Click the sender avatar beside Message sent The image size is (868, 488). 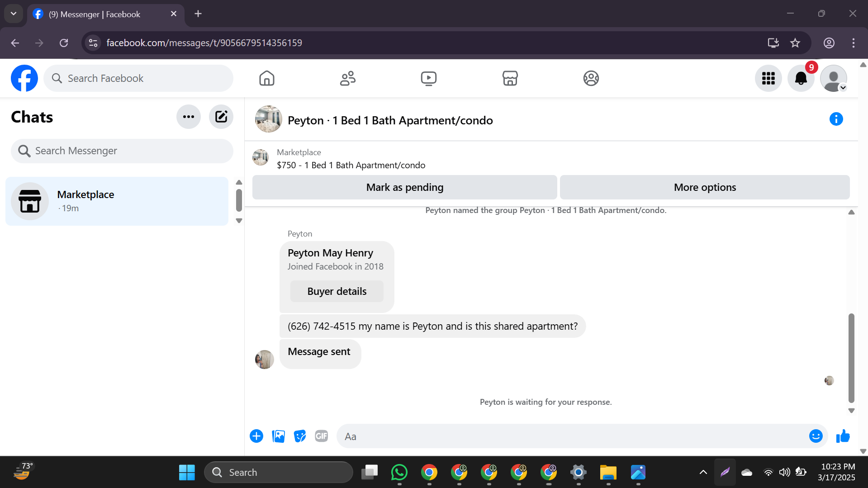pos(265,360)
